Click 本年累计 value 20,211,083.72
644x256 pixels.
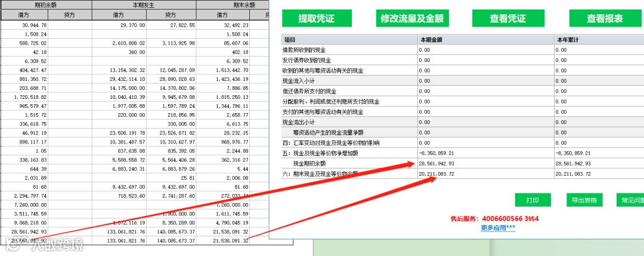(x=573, y=174)
